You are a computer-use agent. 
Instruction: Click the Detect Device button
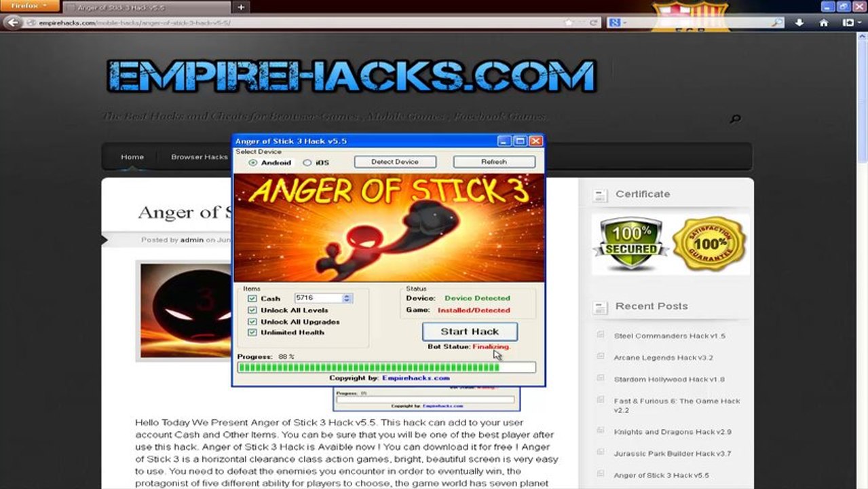click(x=395, y=162)
